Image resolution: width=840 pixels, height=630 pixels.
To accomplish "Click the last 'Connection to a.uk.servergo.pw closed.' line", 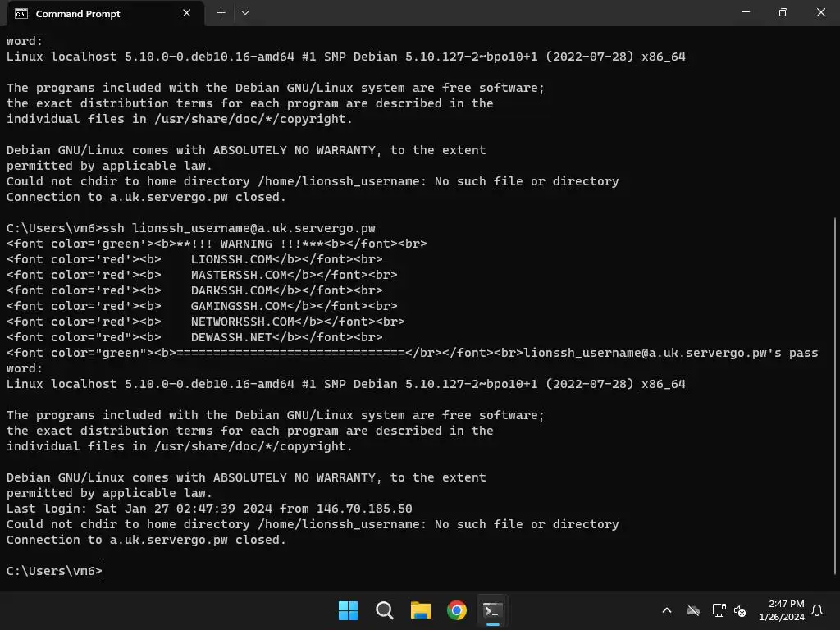I will coord(146,540).
